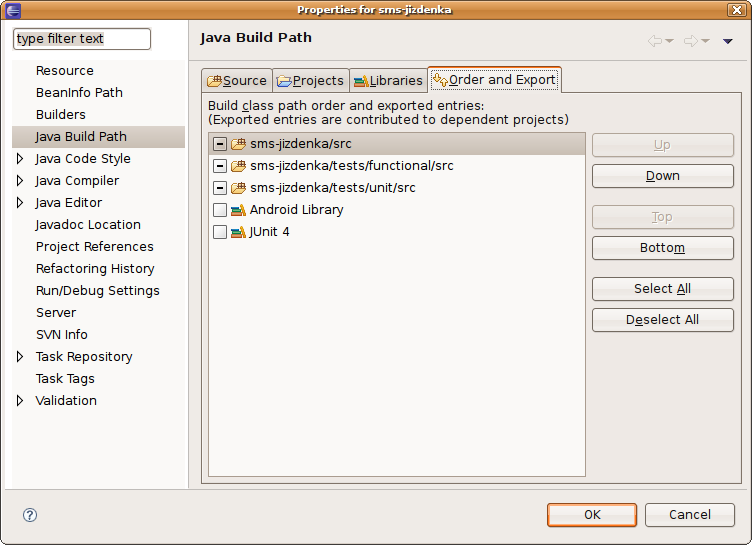Open the Run/Debug Settings page
752x545 pixels.
point(97,291)
